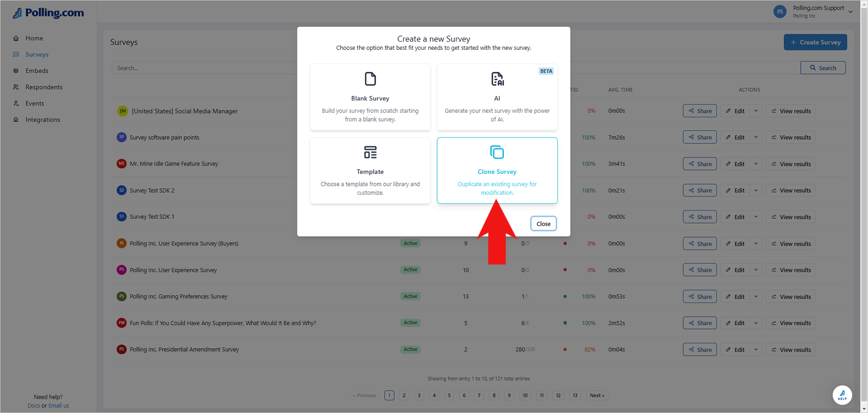Select the Clone Survey duplicate icon
Screen dimensions: 868x413
coord(497,152)
